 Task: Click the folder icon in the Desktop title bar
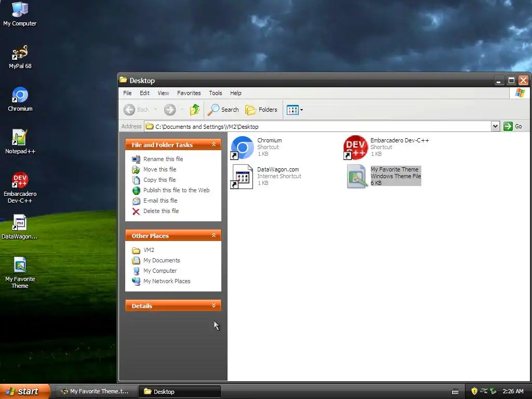tap(124, 80)
